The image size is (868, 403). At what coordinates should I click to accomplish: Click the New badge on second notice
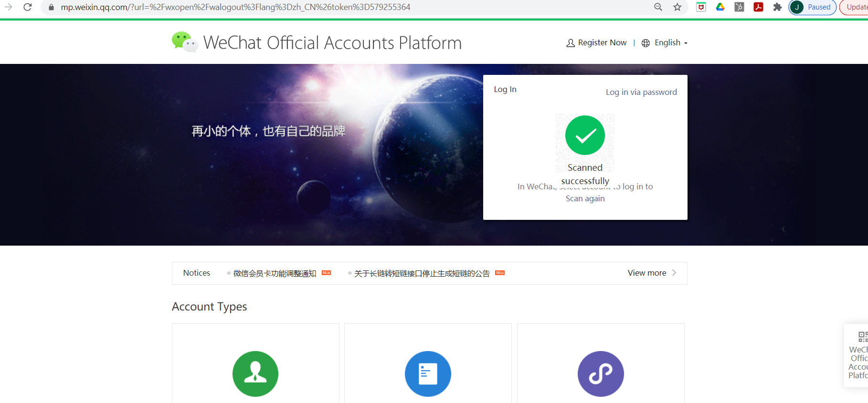coord(500,273)
